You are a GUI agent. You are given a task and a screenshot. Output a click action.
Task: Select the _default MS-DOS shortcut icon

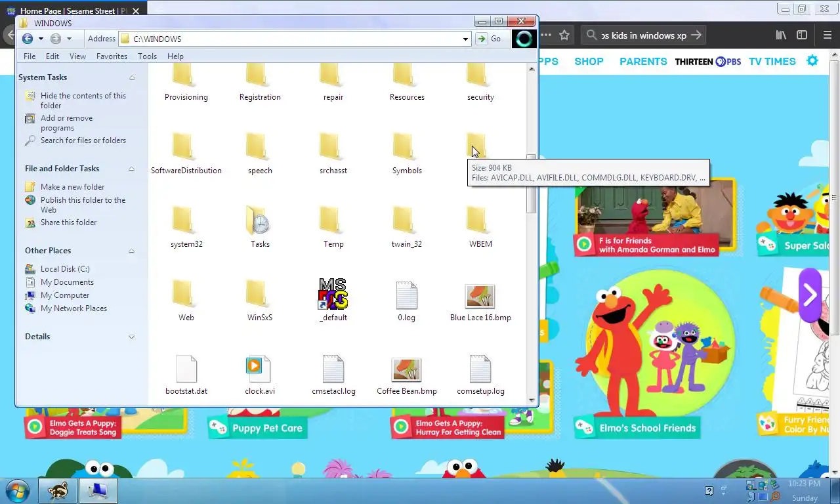(x=333, y=294)
